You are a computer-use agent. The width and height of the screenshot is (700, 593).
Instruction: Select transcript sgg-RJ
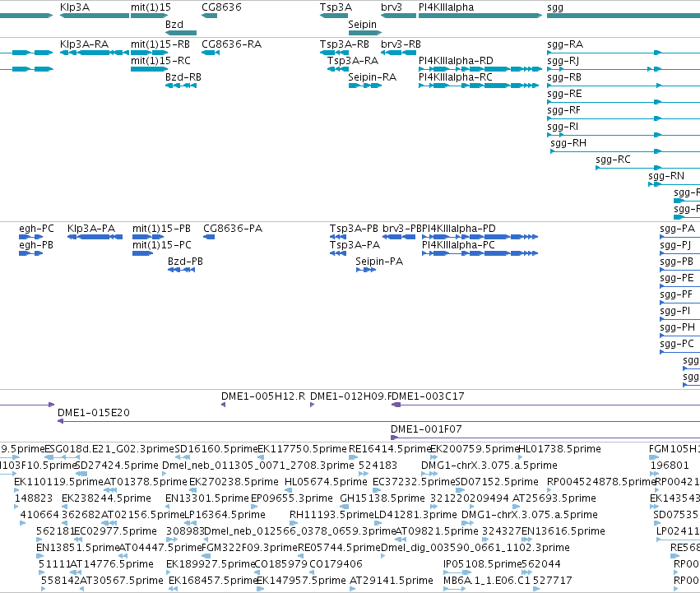coord(624,69)
